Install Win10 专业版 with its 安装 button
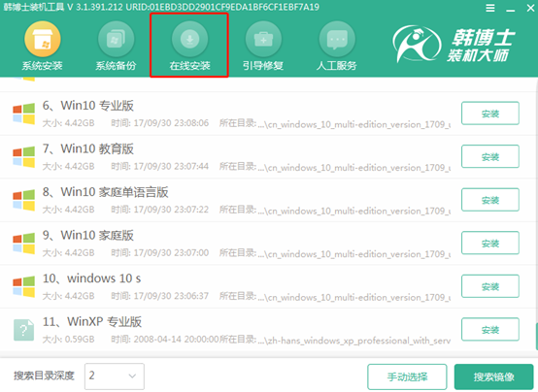 tap(490, 114)
